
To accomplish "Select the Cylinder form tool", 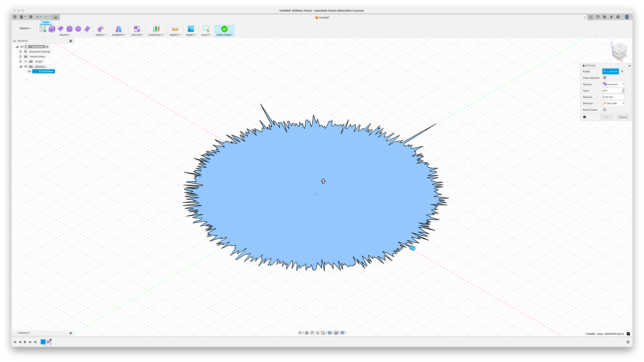I will (x=69, y=29).
